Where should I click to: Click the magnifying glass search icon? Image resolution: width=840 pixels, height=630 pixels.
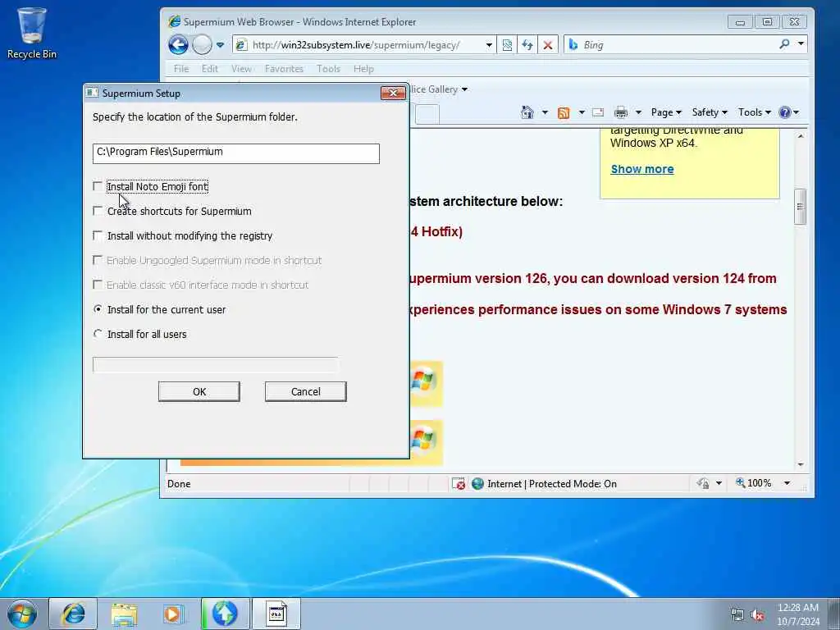point(784,44)
